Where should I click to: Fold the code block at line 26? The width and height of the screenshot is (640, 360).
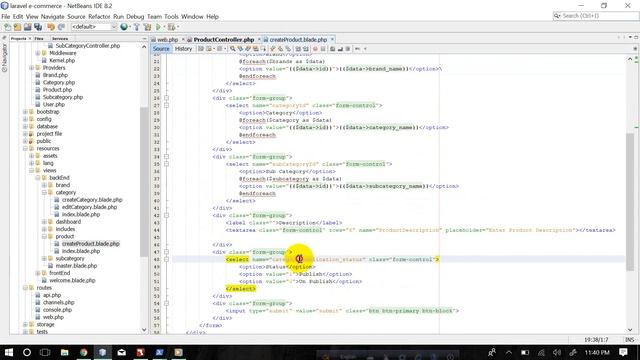coord(167,98)
